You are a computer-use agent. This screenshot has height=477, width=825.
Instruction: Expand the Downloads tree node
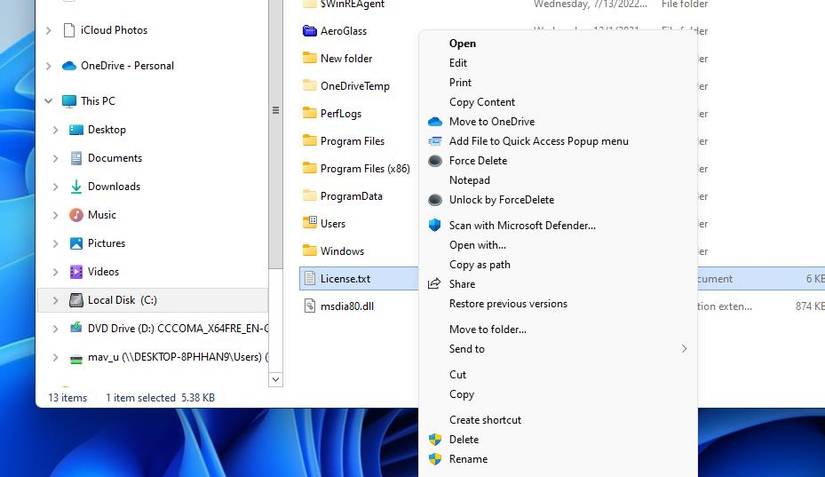[x=55, y=187]
